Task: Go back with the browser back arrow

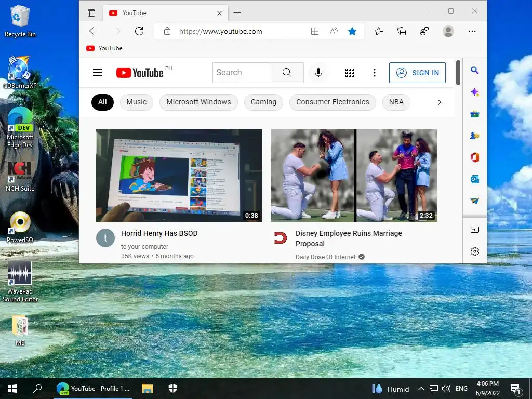Action: [94, 31]
